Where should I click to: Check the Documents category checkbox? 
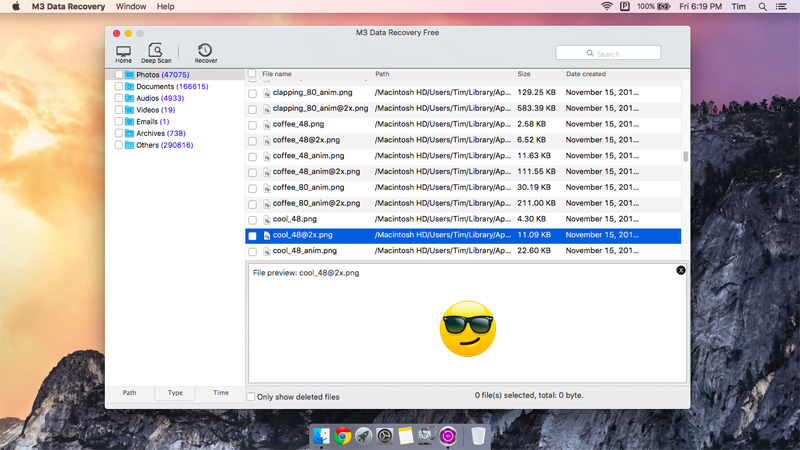coord(119,86)
